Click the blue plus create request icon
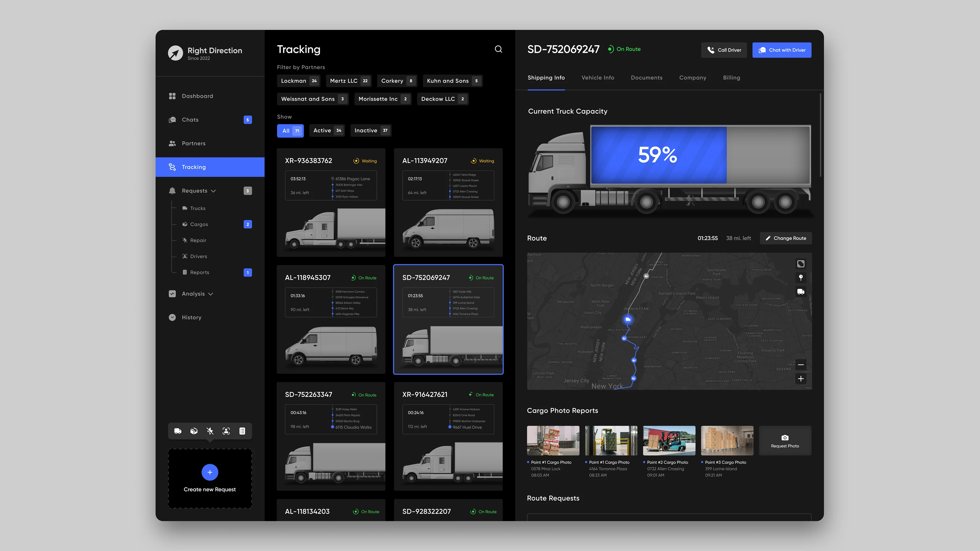Screen dimensions: 980x551 click(209, 472)
